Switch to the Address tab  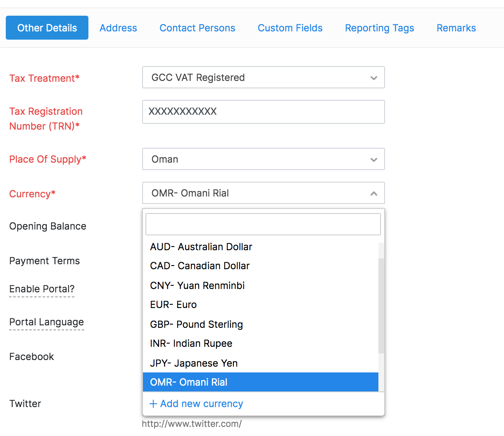point(118,28)
